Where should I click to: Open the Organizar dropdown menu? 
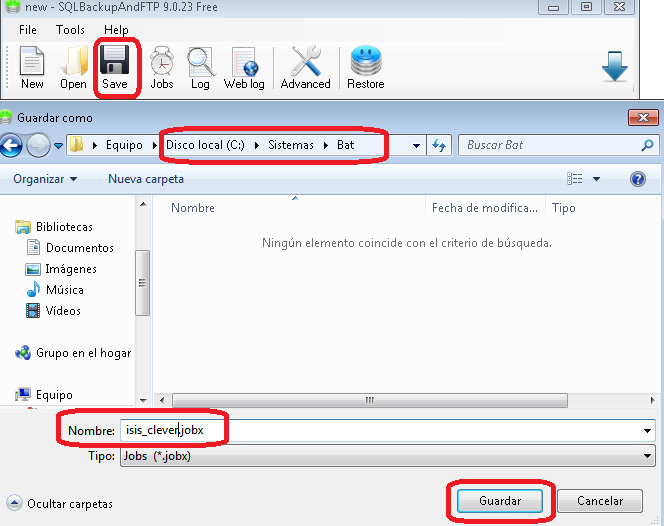46,179
